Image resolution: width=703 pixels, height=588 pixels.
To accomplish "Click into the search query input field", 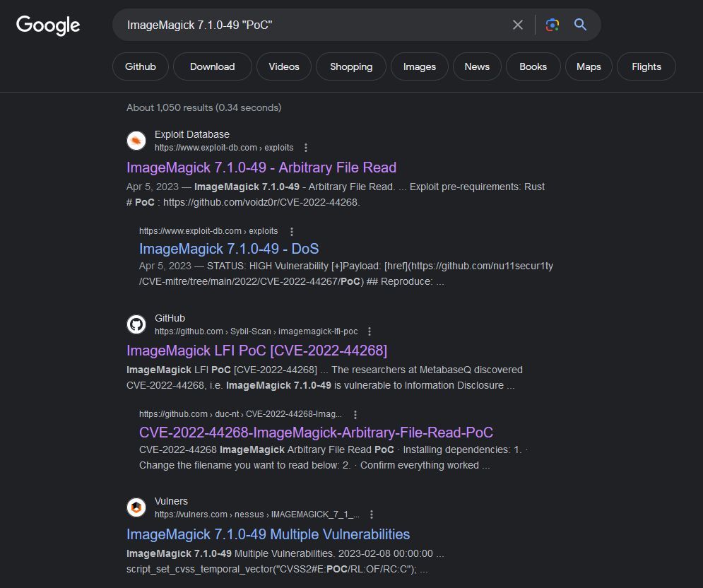I will coord(314,25).
